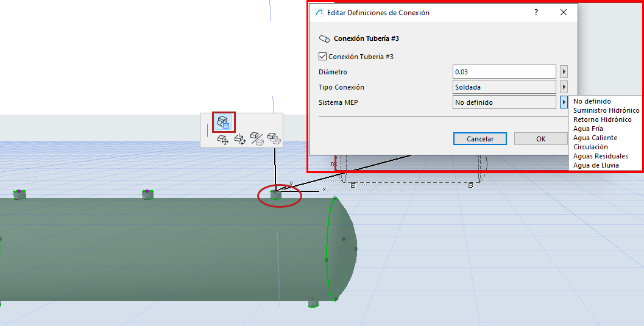This screenshot has height=326, width=644.
Task: Click the connection settings icon in pet palette
Action: [224, 122]
